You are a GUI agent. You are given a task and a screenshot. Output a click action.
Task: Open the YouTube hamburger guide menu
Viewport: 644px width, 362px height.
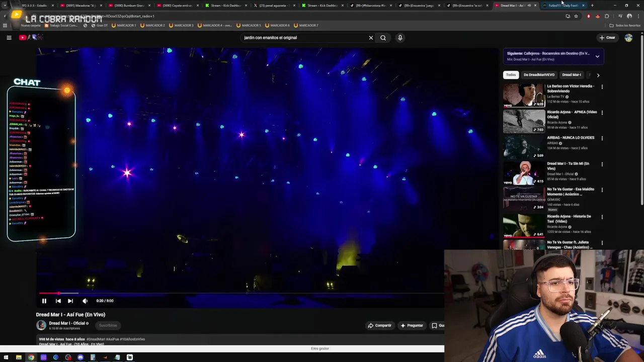[9, 38]
